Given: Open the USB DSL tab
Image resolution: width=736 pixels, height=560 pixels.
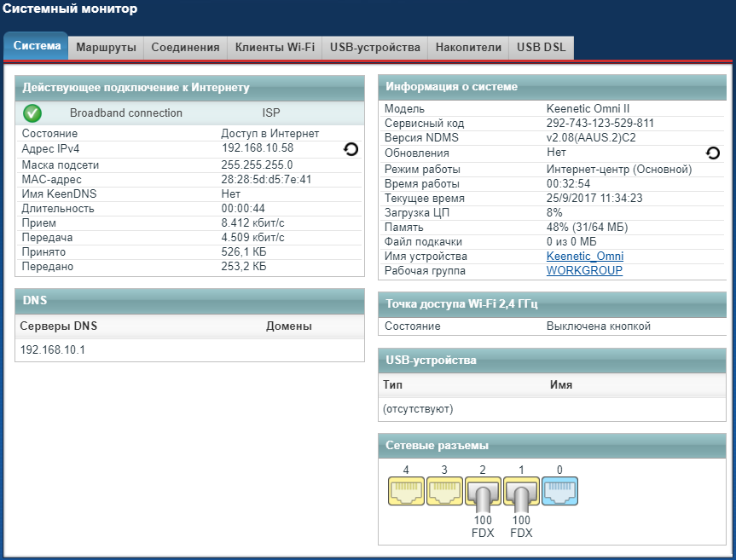Looking at the screenshot, I should pos(542,48).
